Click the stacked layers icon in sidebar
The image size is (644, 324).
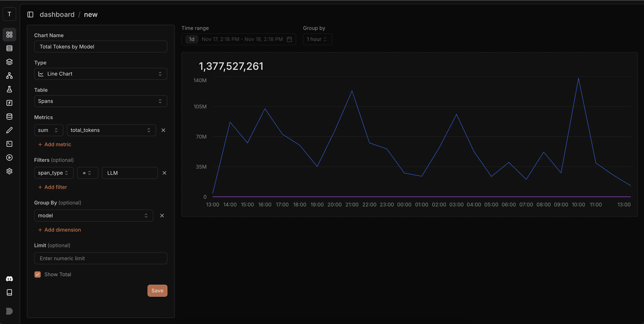tap(9, 62)
